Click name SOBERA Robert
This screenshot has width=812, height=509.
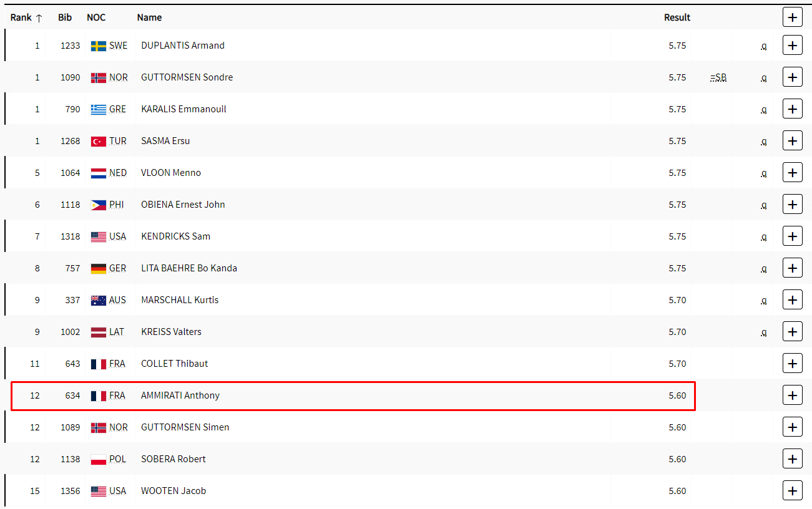174,459
